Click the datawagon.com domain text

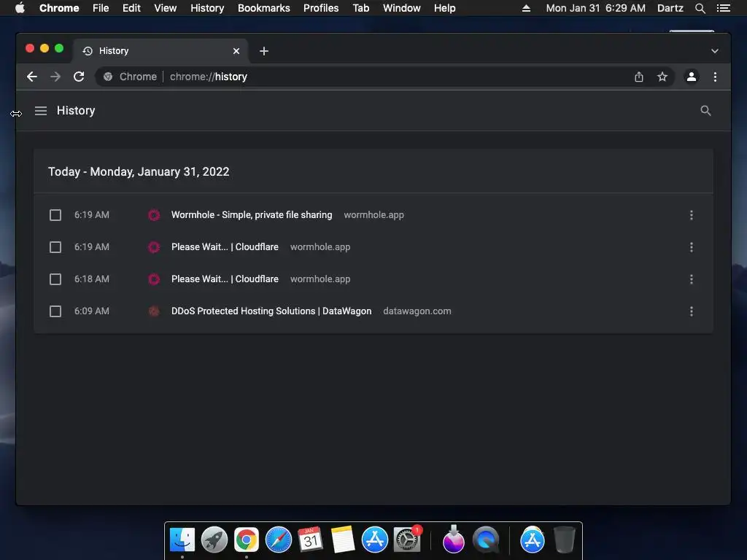pyautogui.click(x=417, y=311)
